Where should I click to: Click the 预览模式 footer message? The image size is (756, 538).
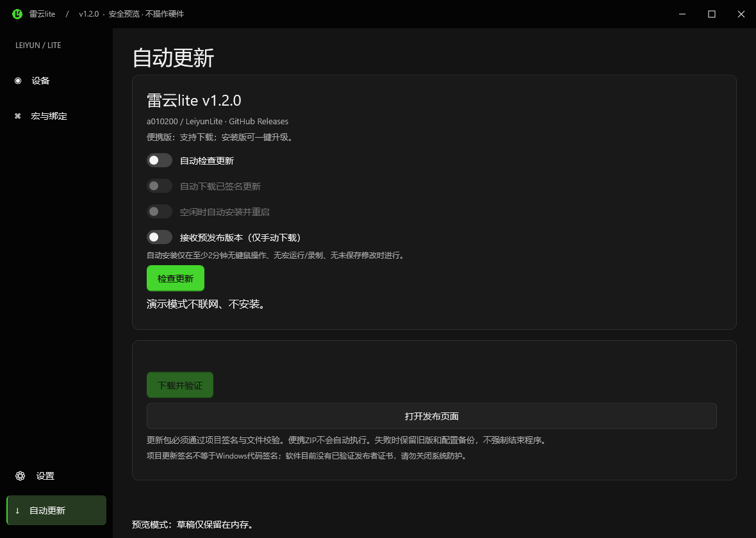click(x=193, y=525)
